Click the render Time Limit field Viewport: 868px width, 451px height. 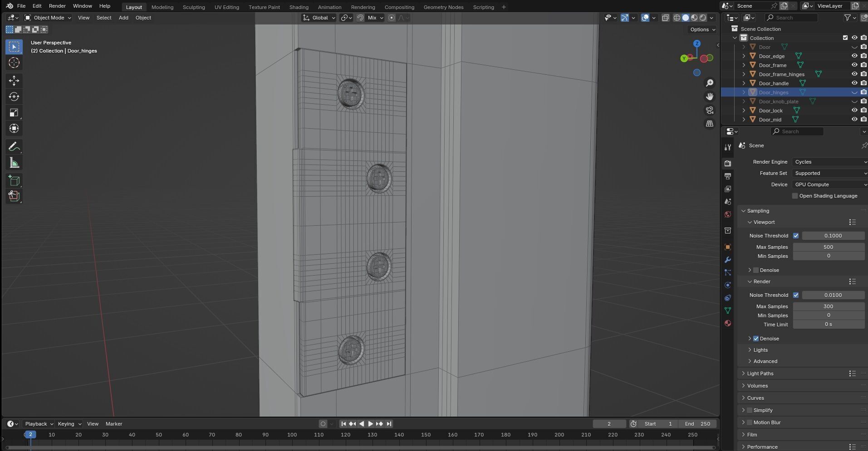(x=829, y=325)
